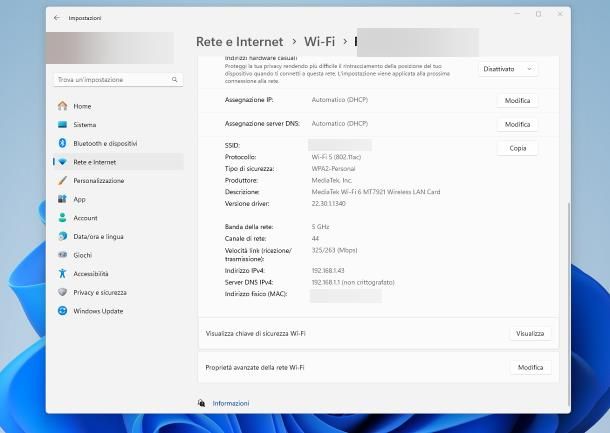
Task: Click the network channel value 44
Action: (315, 238)
